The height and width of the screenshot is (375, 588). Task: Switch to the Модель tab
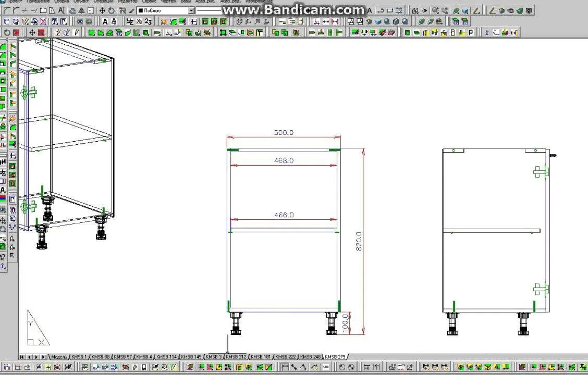click(x=58, y=357)
